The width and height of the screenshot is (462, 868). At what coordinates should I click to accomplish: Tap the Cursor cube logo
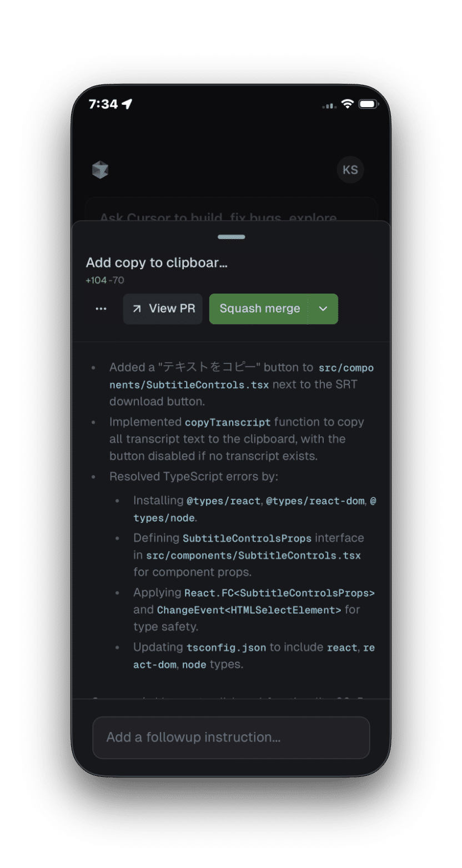coord(100,170)
